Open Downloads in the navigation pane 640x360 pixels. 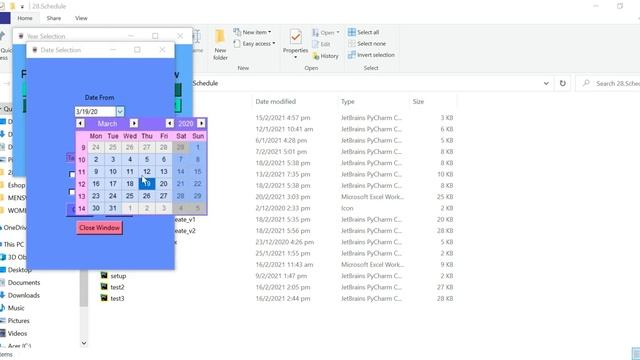(x=23, y=295)
